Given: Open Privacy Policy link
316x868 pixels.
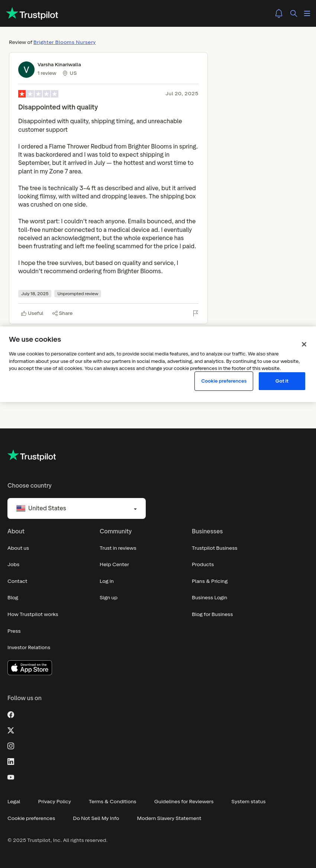Looking at the screenshot, I should click(55, 802).
